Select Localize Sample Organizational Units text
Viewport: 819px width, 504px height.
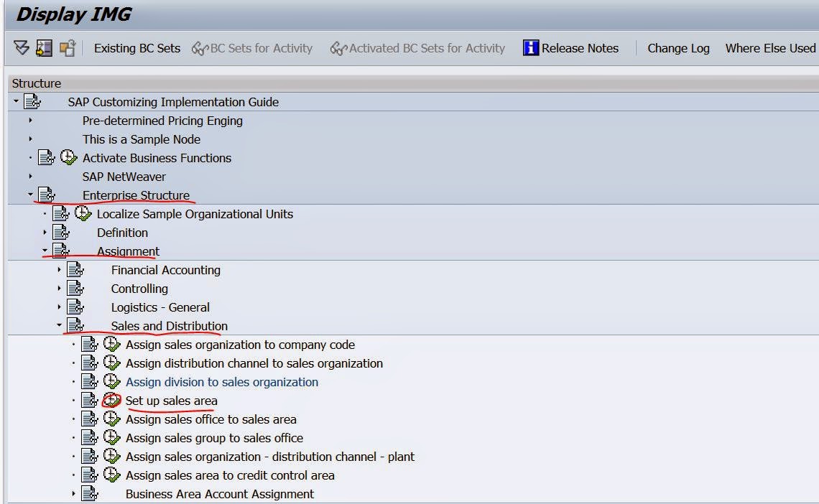pos(195,214)
